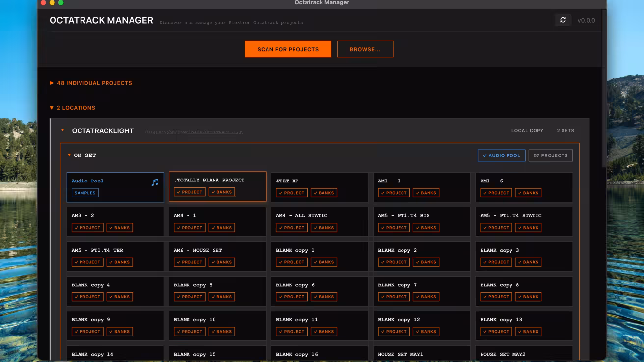Screen dimensions: 644x362
Task: Click the 57 Projects badge
Action: [551, 155]
